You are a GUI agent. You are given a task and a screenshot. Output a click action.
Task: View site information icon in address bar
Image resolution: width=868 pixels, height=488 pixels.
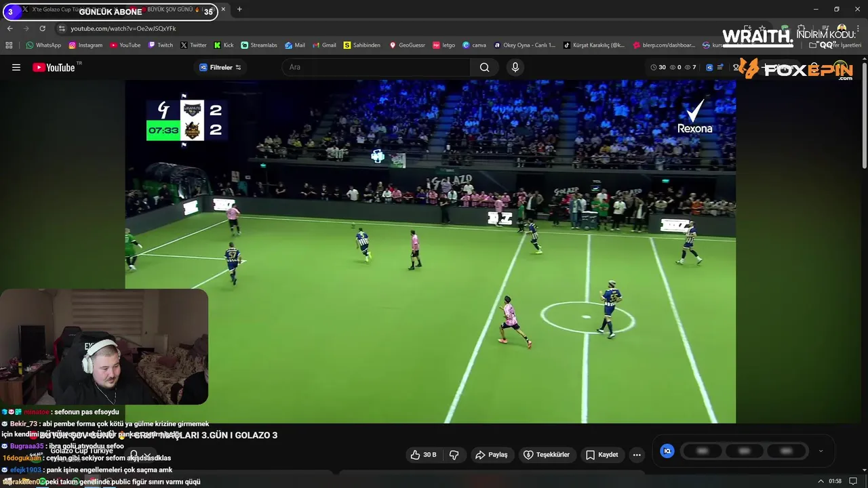coord(62,28)
